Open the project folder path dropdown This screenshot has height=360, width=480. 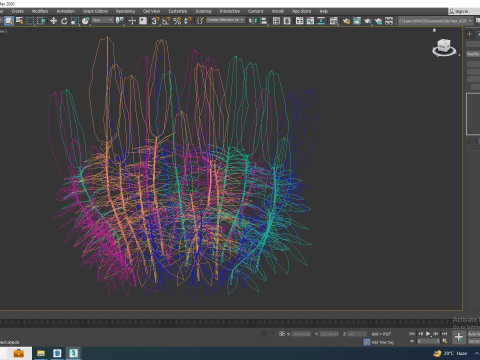click(x=436, y=21)
